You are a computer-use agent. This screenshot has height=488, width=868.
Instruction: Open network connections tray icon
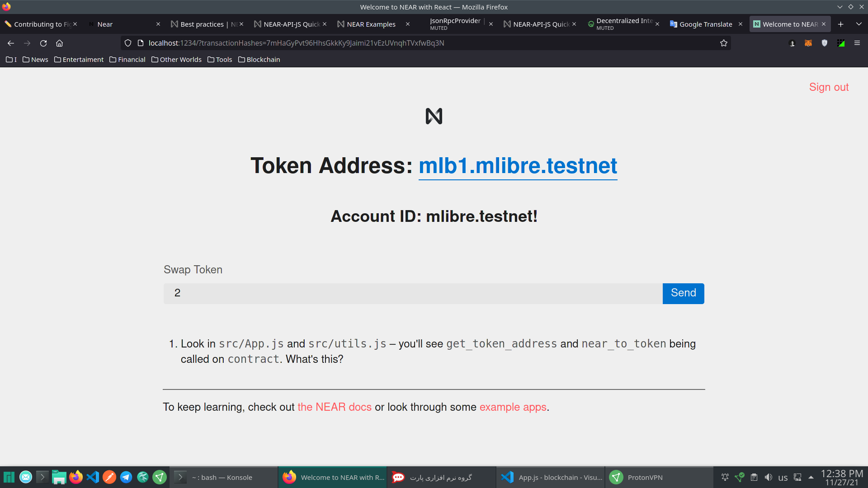tap(797, 477)
